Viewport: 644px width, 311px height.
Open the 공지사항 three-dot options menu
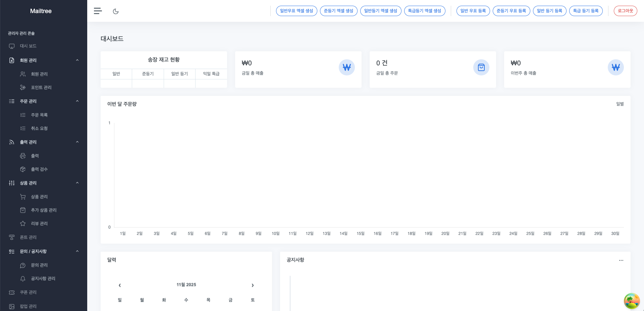click(x=621, y=260)
